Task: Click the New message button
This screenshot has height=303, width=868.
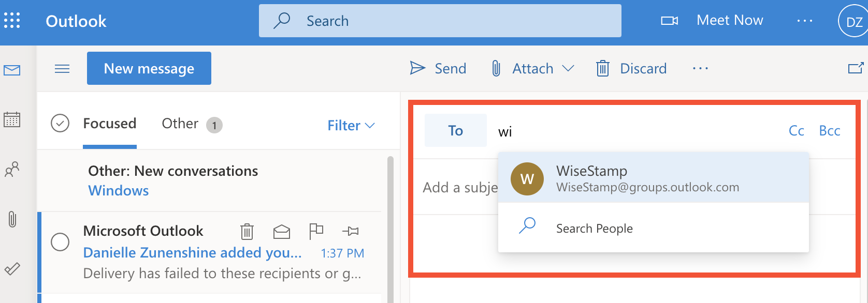Action: [x=149, y=68]
